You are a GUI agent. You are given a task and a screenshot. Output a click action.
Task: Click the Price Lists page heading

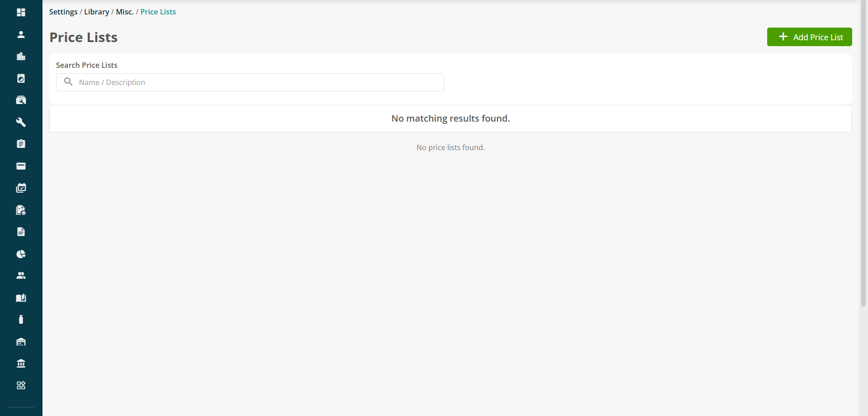[x=84, y=38]
